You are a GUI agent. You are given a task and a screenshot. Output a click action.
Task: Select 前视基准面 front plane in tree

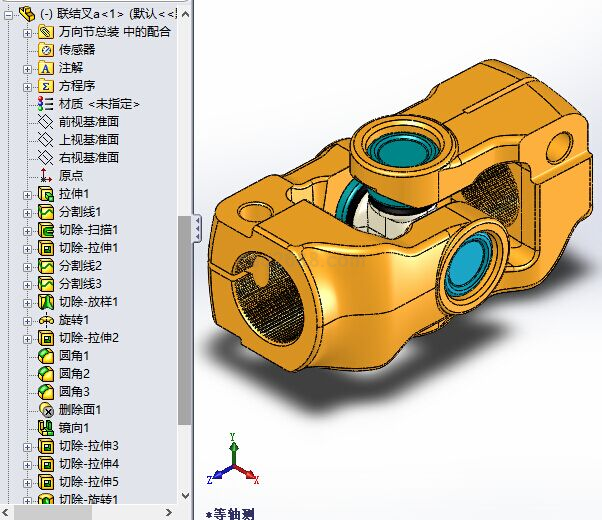[88, 122]
